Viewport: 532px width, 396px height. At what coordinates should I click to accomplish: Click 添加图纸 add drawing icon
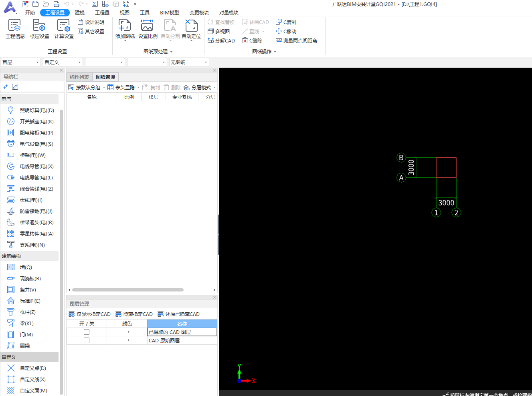click(x=125, y=26)
